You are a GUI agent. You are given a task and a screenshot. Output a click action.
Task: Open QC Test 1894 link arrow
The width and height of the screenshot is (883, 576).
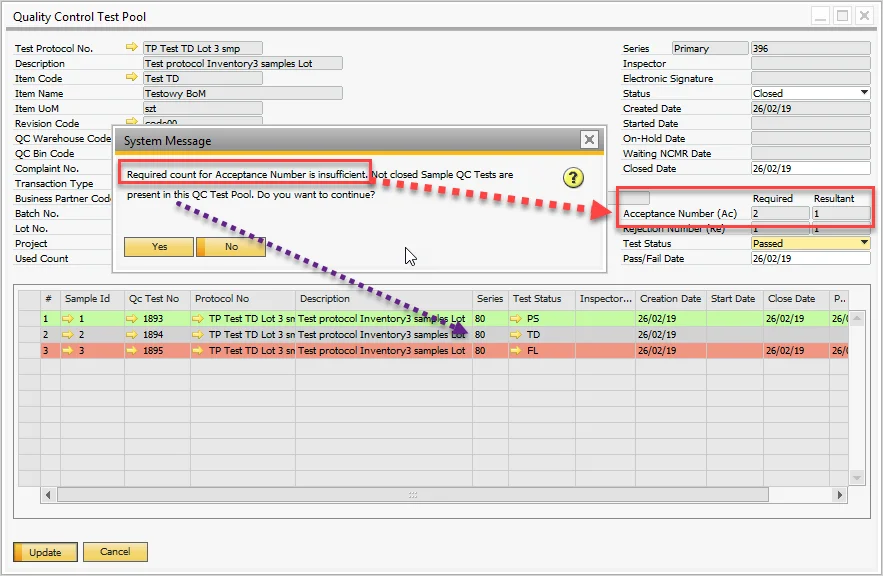pos(132,334)
